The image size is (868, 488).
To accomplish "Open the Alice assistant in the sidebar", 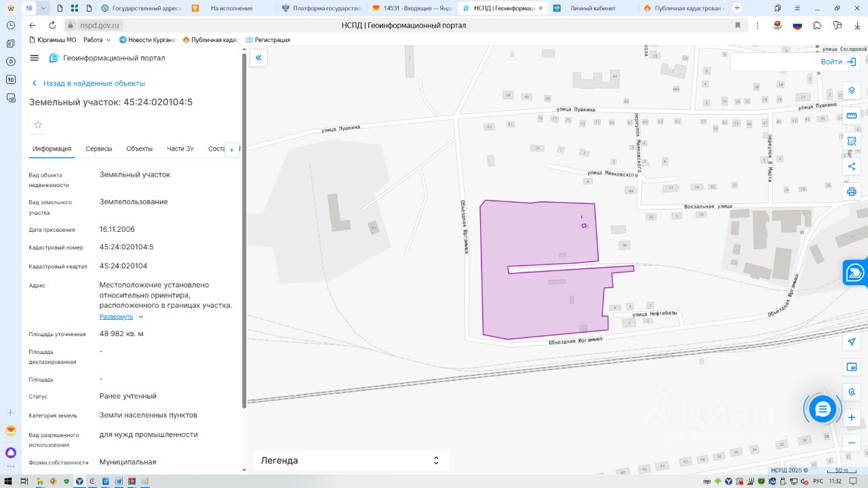I will pos(11,452).
